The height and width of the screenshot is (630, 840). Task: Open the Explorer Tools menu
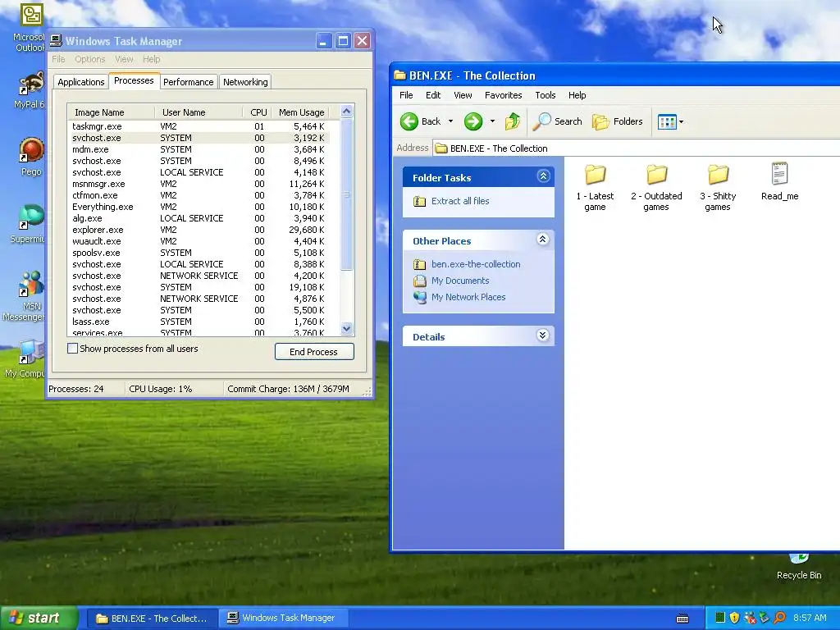click(x=545, y=95)
